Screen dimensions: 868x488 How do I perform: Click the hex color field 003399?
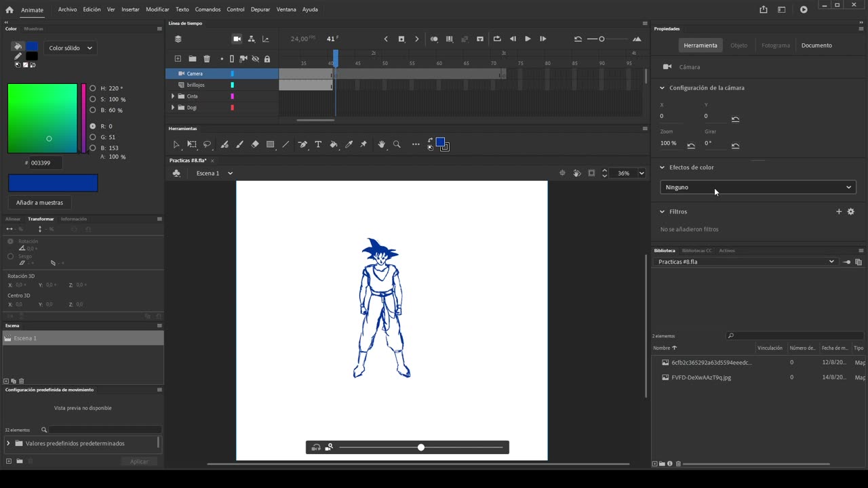45,163
